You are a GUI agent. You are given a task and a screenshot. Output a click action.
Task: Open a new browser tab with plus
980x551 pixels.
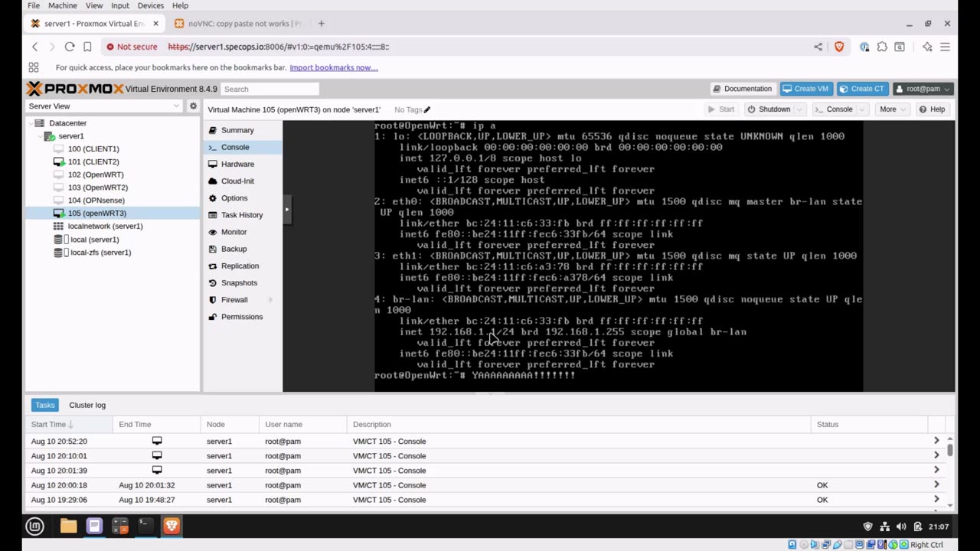322,24
